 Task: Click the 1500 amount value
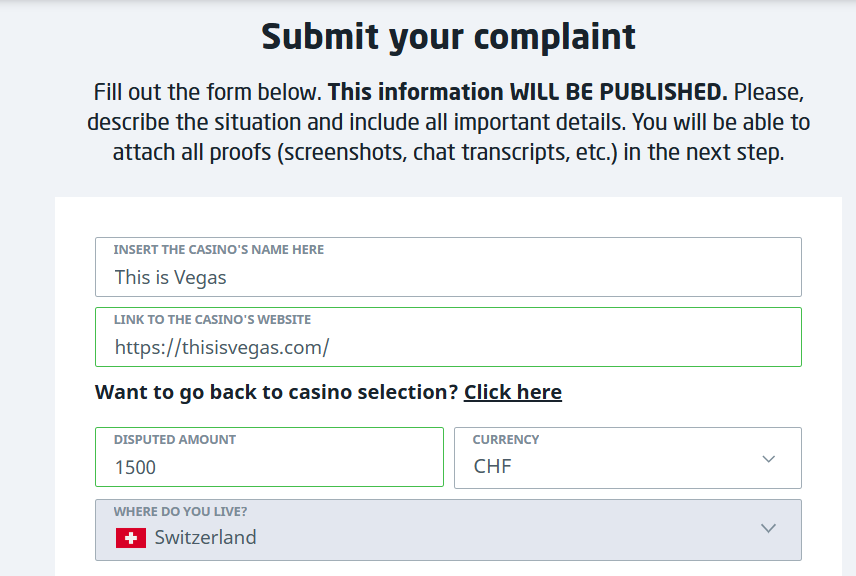click(136, 467)
